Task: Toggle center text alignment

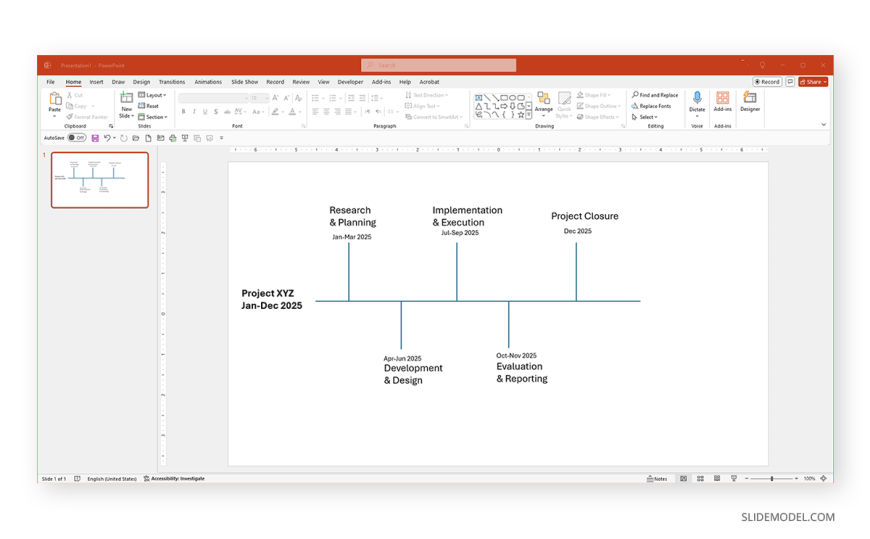Action: pyautogui.click(x=326, y=112)
